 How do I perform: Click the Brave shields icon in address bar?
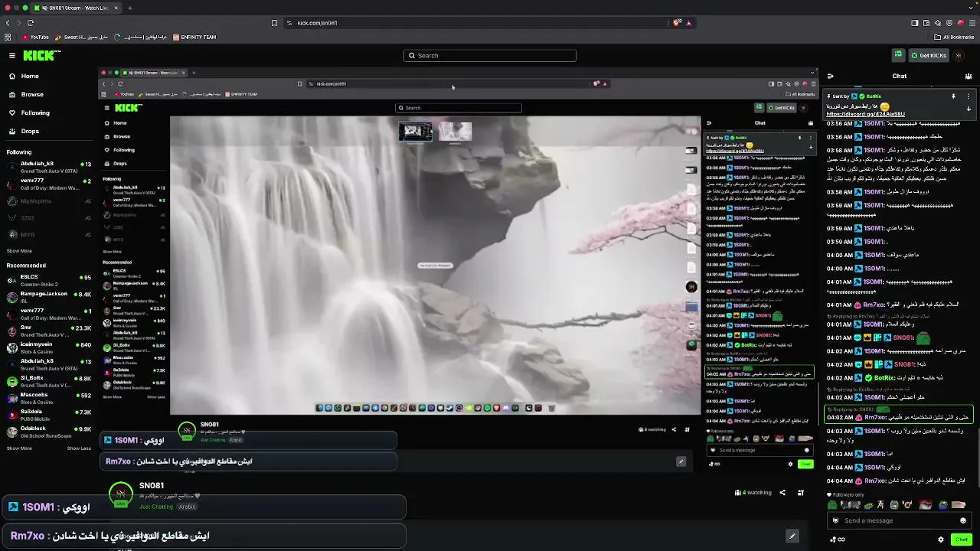click(677, 23)
